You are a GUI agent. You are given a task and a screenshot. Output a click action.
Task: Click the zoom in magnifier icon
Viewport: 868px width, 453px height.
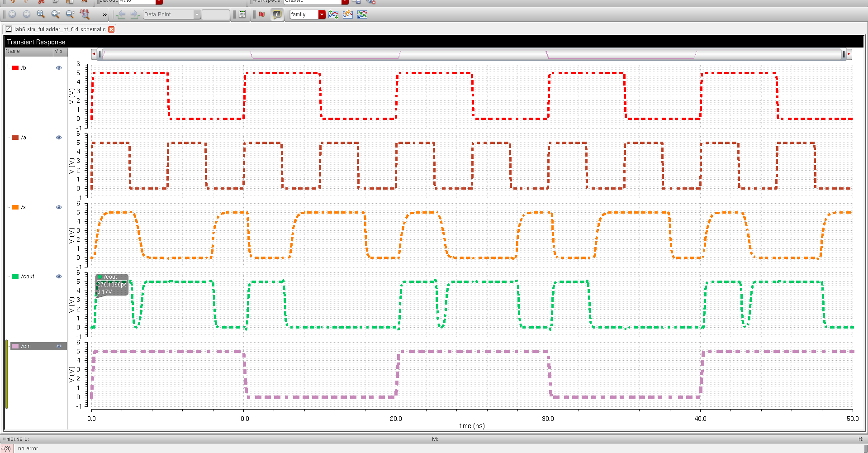pos(55,14)
